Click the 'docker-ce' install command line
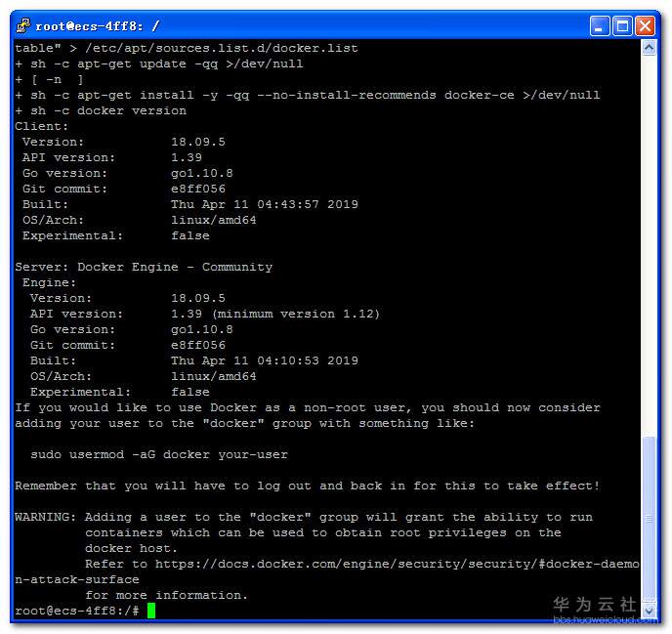672x634 pixels. (x=308, y=95)
